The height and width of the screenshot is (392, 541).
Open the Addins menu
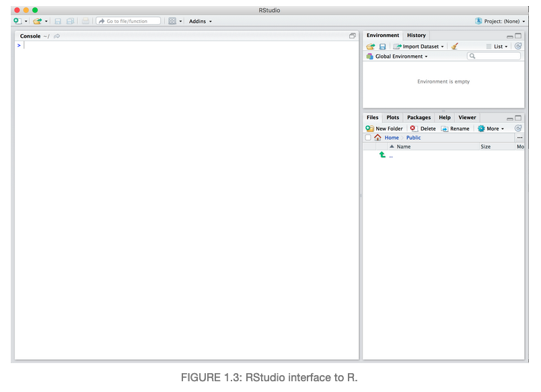tap(200, 22)
